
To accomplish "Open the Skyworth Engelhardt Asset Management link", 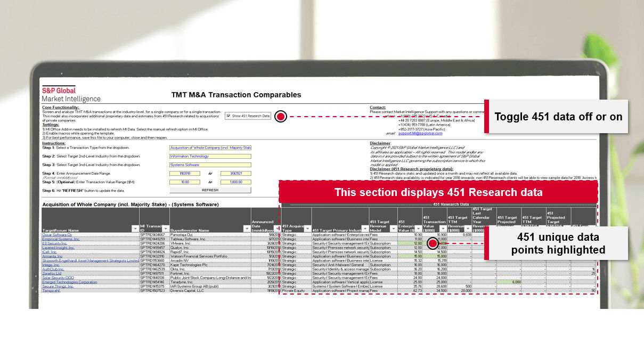I will click(x=90, y=260).
